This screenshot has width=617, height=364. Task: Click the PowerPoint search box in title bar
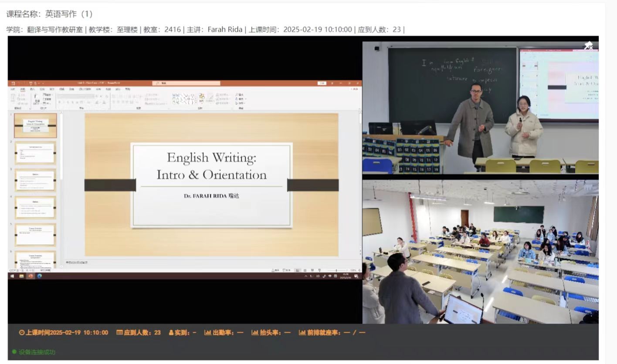[x=187, y=83]
